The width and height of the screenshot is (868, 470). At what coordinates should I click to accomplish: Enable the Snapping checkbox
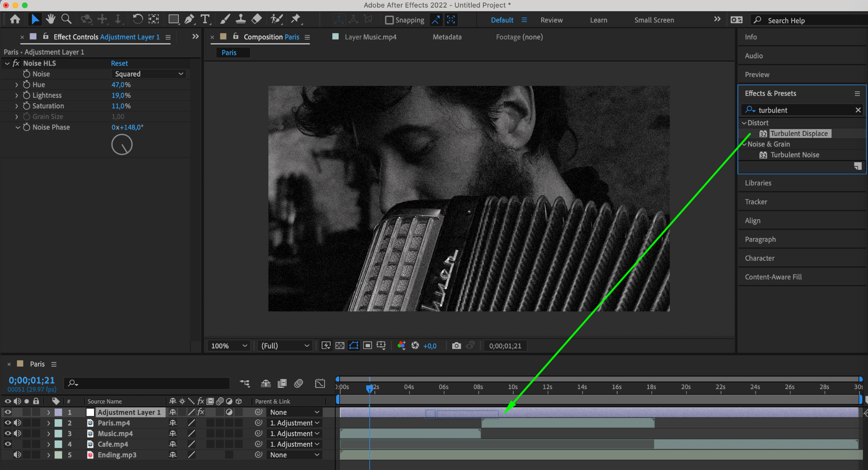(389, 20)
